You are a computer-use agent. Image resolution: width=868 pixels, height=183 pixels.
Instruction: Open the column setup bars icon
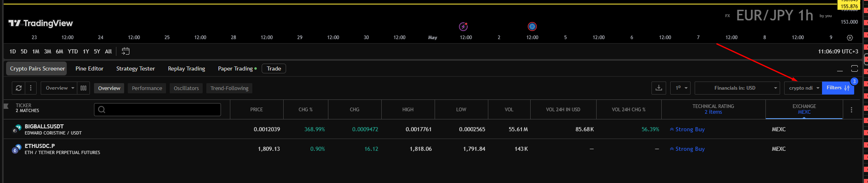pyautogui.click(x=83, y=88)
